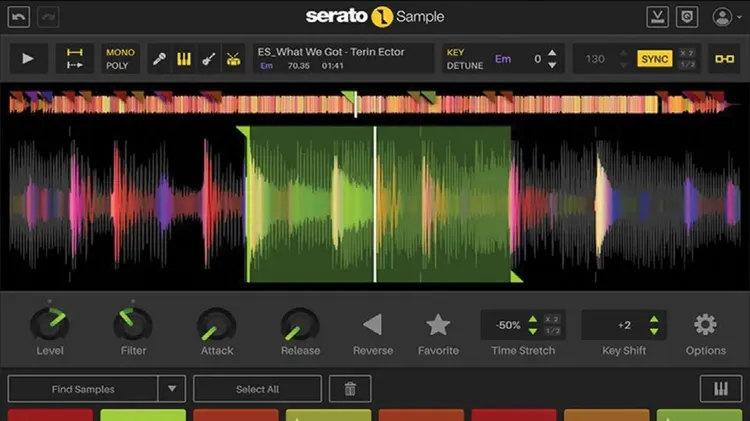Image resolution: width=750 pixels, height=421 pixels.
Task: Click the Em key value
Action: tap(503, 59)
